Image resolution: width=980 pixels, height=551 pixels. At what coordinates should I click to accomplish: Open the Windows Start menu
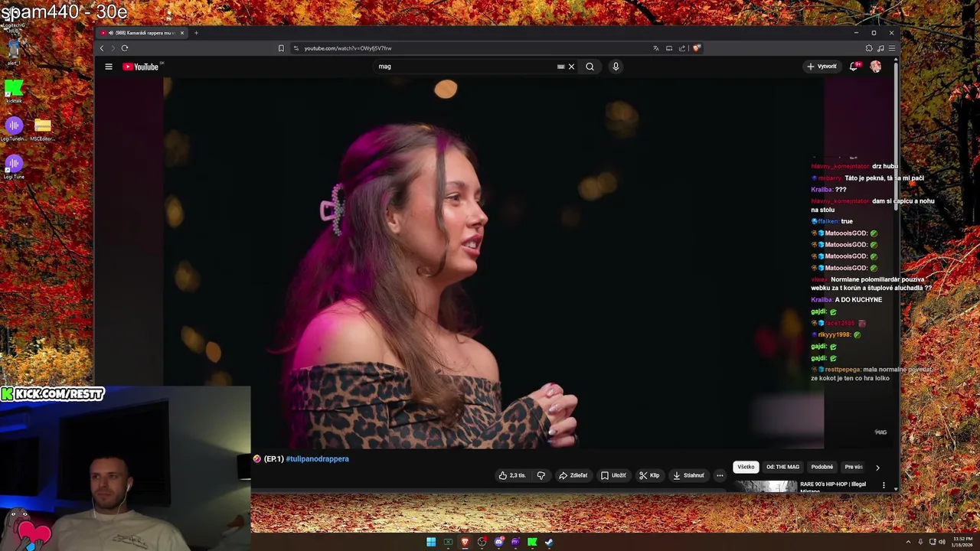click(431, 542)
